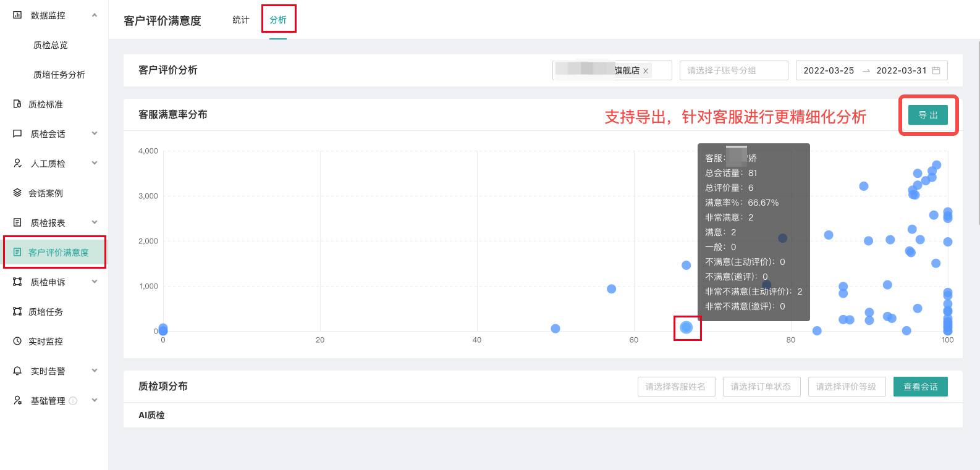Screen dimensions: 980x470
Task: Click the 导出 export button
Action: click(928, 115)
